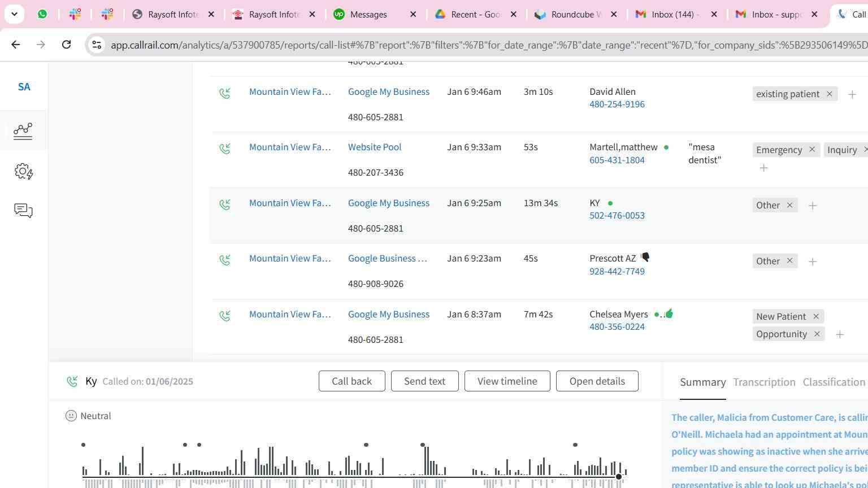868x488 pixels.
Task: Open the Settings gear lightning icon
Action: (x=23, y=171)
